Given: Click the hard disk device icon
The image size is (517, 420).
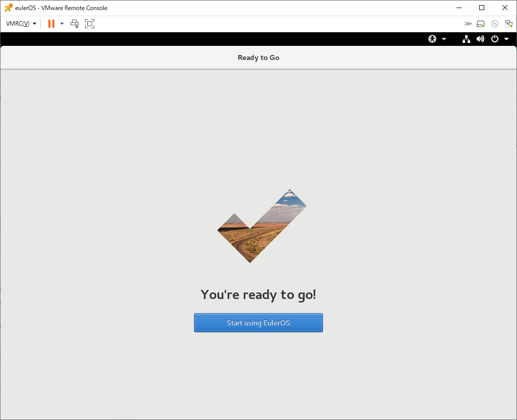Looking at the screenshot, I should point(481,24).
